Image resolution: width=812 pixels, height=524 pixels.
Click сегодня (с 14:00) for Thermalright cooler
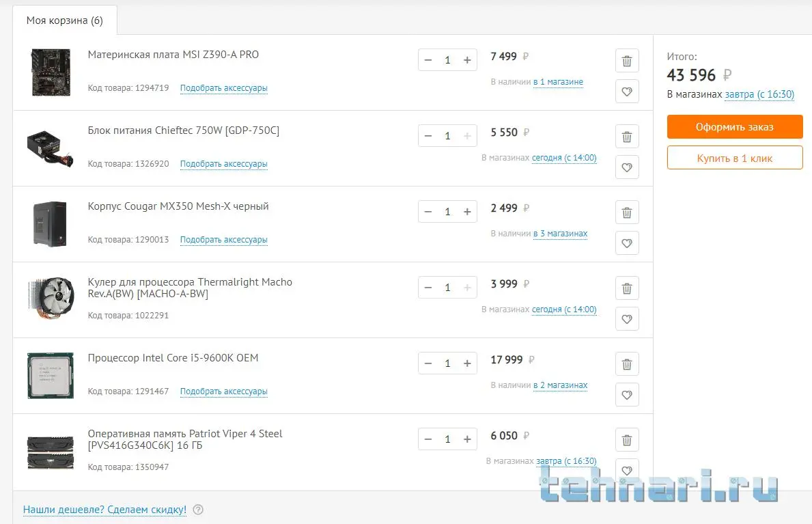[x=564, y=309]
